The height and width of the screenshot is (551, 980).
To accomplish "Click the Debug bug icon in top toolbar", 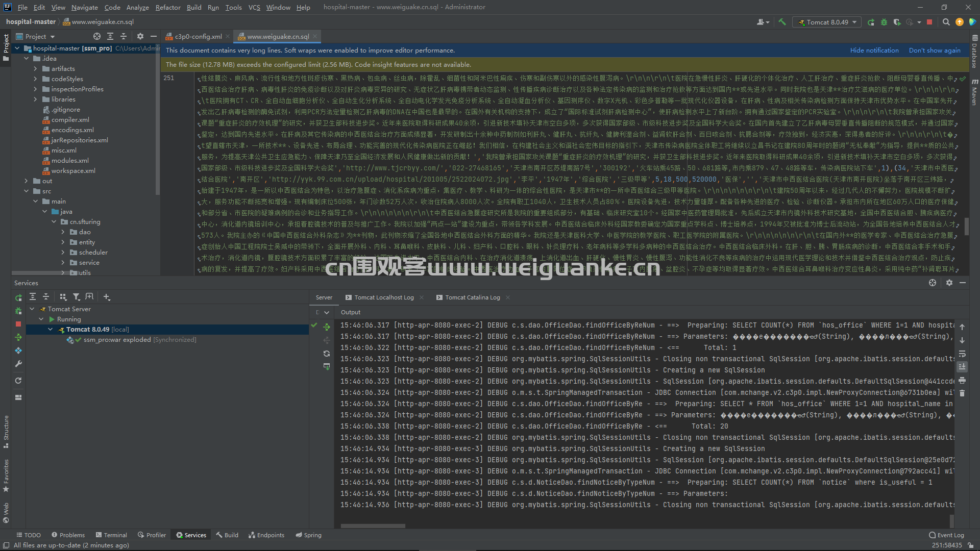I will pos(884,22).
